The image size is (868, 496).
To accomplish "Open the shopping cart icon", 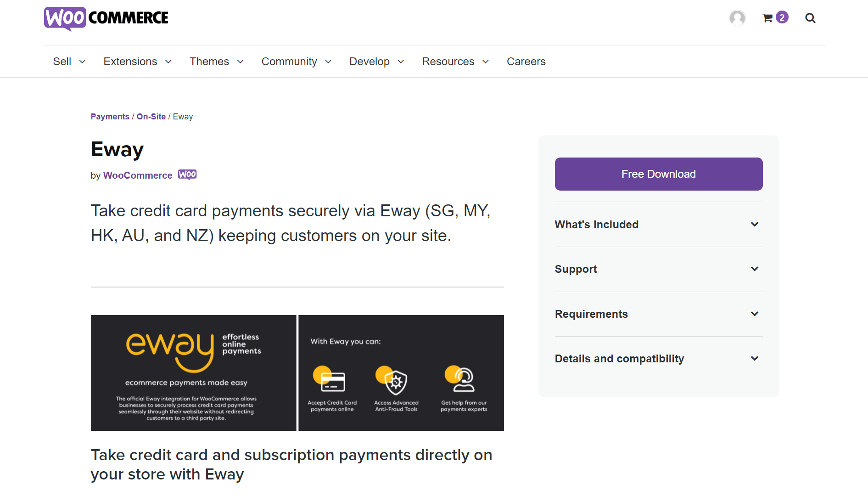I will click(x=767, y=18).
